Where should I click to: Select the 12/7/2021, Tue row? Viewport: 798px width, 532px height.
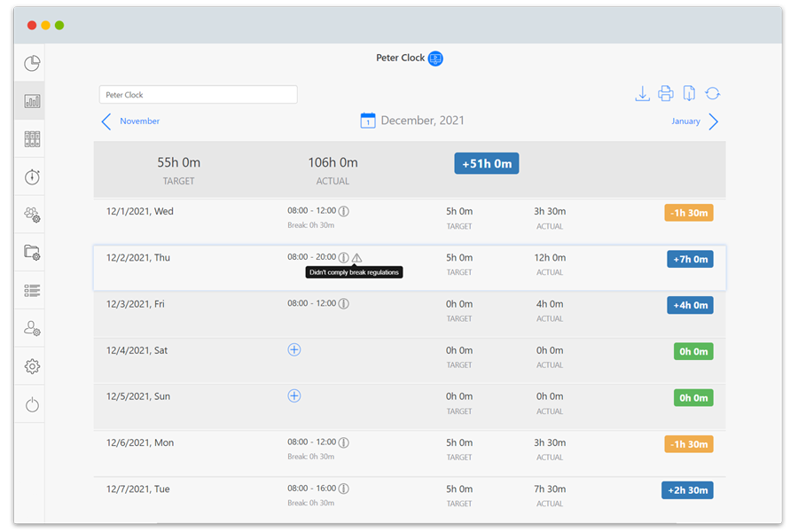coord(409,496)
